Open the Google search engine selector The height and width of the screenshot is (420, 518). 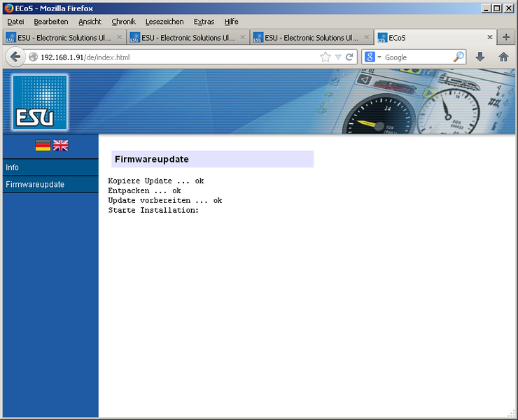(x=372, y=57)
